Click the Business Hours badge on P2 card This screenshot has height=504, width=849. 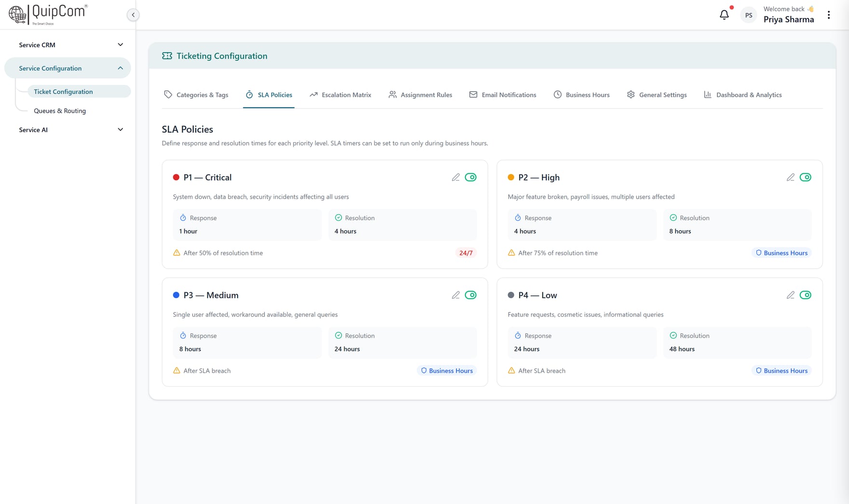[x=781, y=253]
